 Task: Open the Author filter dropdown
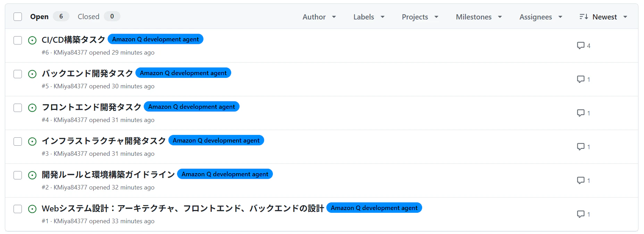[319, 17]
